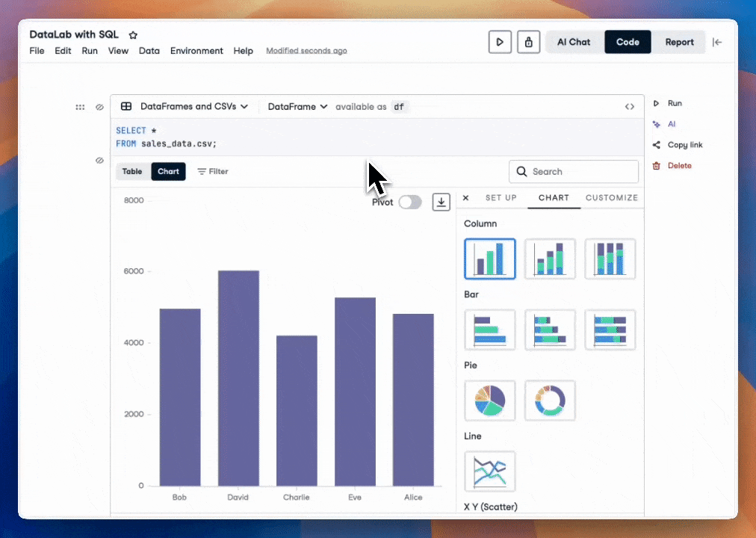Close the chart settings panel
Screen dimensions: 756x538
[x=465, y=198]
